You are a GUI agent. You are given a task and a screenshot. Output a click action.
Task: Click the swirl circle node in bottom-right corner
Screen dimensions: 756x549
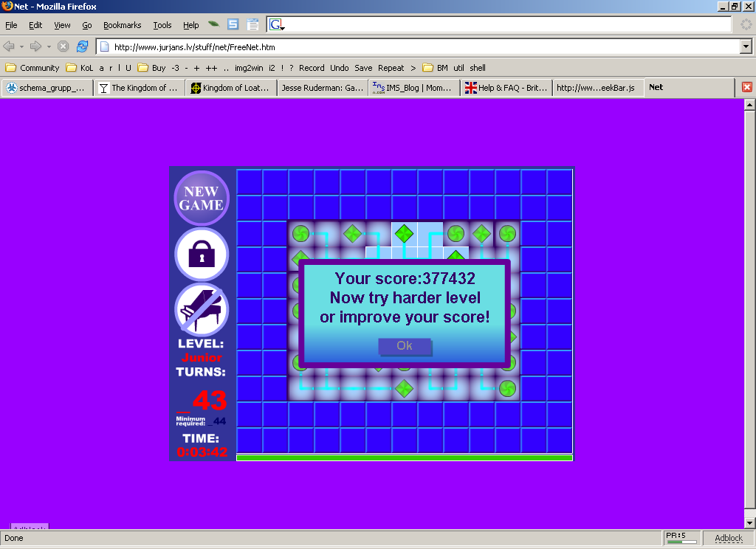(x=507, y=388)
